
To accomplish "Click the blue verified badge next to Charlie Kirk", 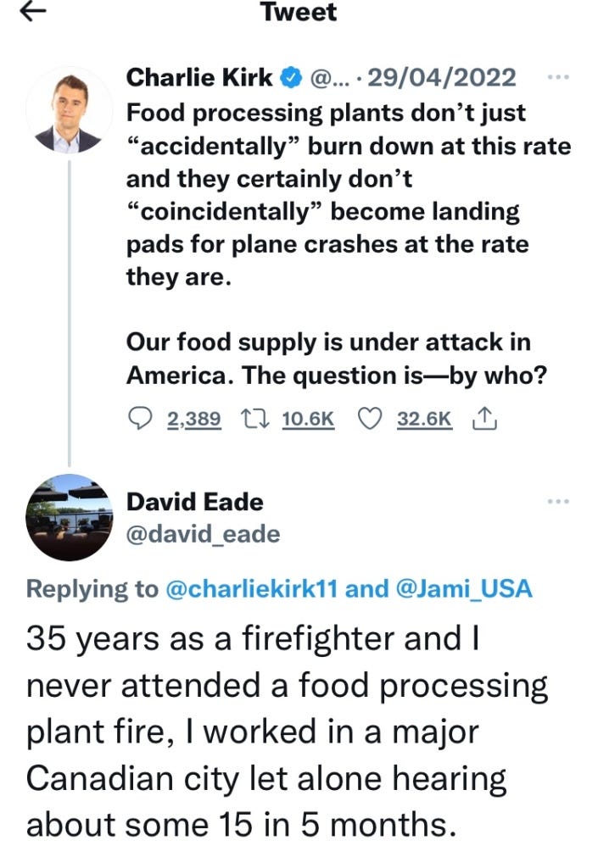I will click(289, 77).
